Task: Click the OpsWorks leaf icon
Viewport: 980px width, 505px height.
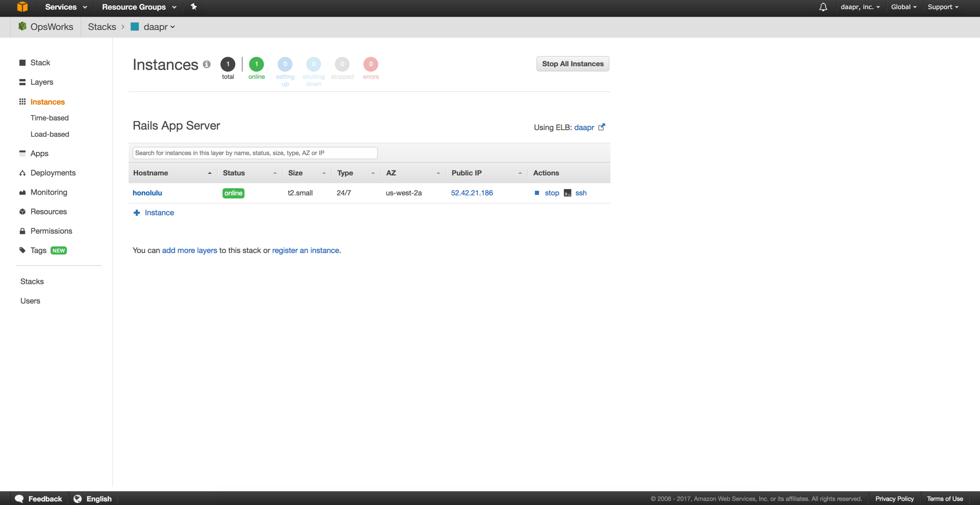Action: pyautogui.click(x=22, y=26)
